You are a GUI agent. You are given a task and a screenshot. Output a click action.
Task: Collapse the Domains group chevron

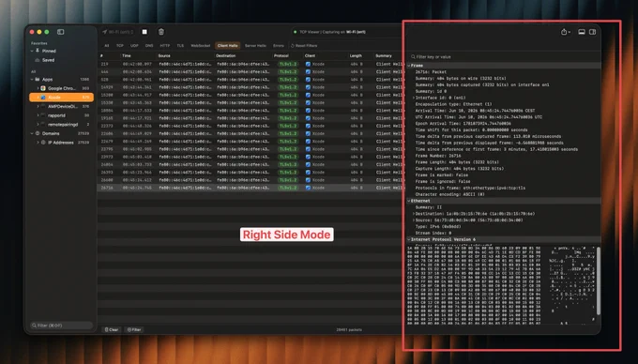32,133
